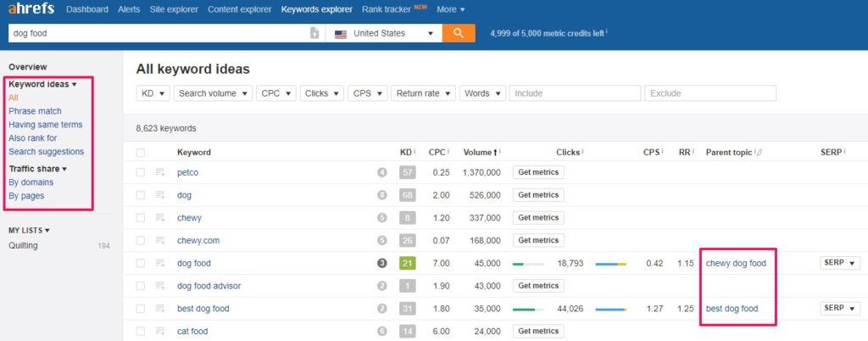This screenshot has height=341, width=868.
Task: Click SERP features badge for cat food
Action: (x=382, y=331)
